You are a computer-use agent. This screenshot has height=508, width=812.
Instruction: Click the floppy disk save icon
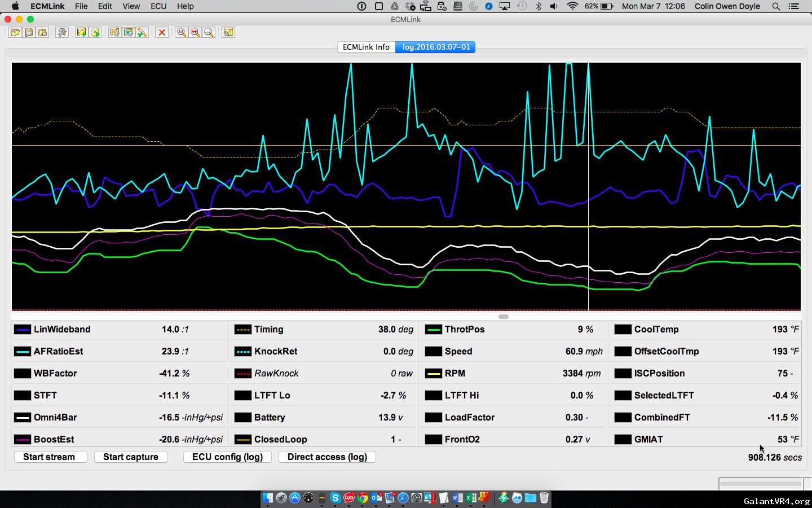pyautogui.click(x=29, y=33)
